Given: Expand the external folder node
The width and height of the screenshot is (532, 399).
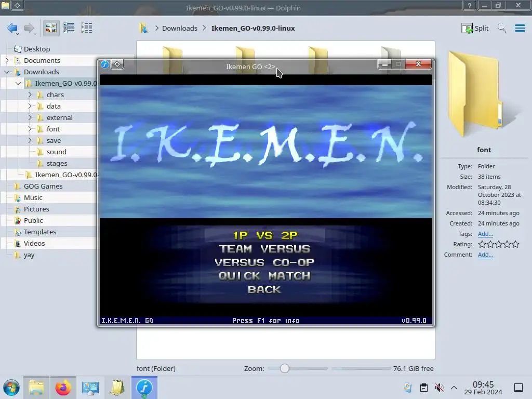Looking at the screenshot, I should point(30,118).
